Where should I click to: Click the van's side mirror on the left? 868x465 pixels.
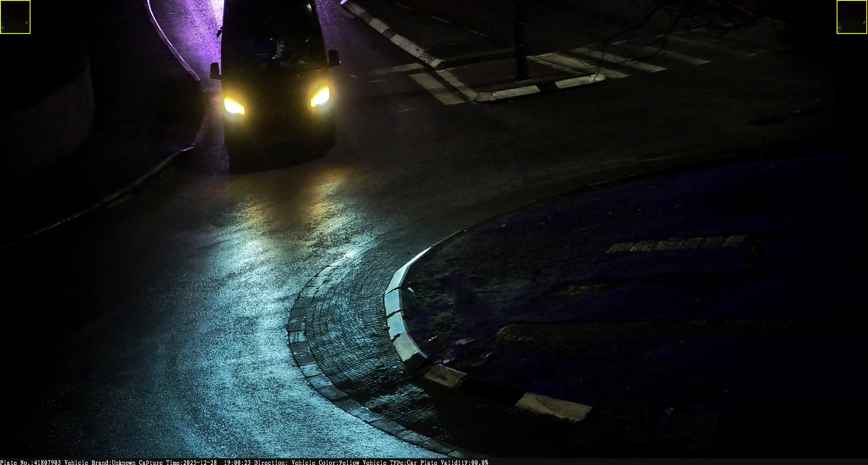215,71
